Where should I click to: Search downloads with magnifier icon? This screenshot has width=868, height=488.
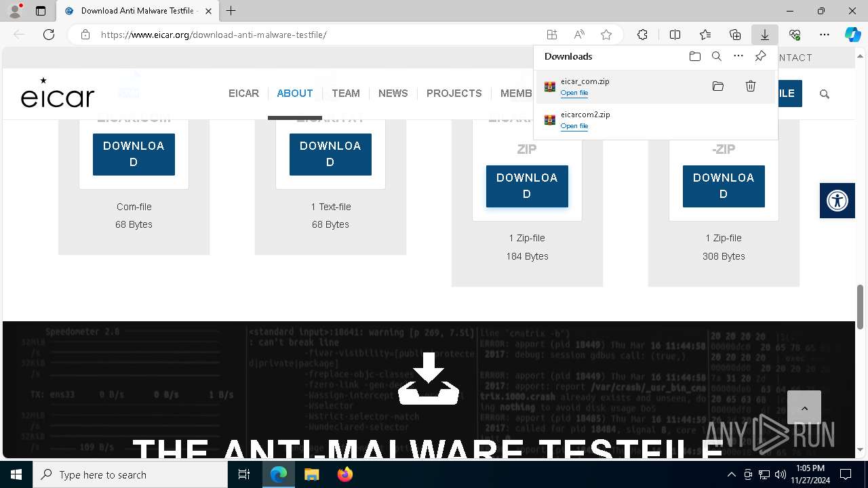click(717, 56)
